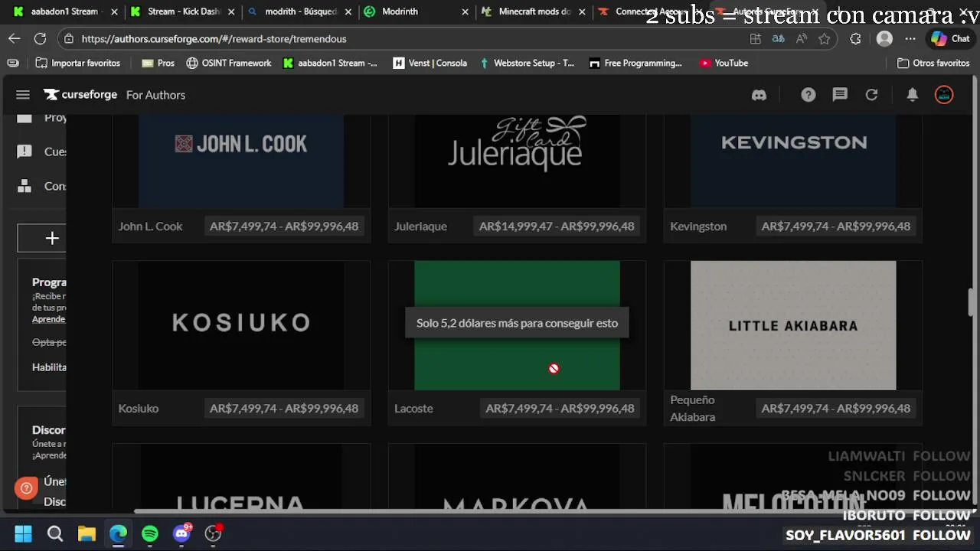Click the plus button in the sidebar

[x=51, y=239]
